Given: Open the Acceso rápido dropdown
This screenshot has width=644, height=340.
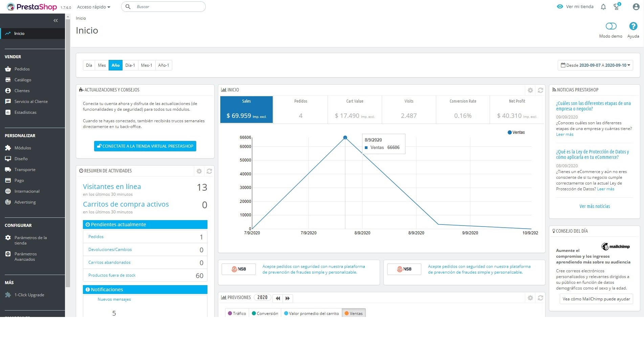Looking at the screenshot, I should click(94, 7).
